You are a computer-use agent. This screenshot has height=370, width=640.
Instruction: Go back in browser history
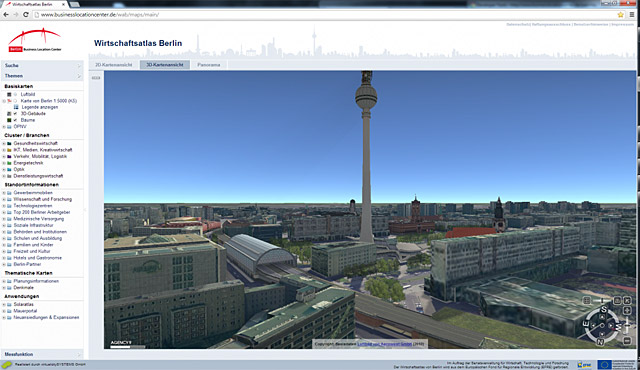click(6, 15)
